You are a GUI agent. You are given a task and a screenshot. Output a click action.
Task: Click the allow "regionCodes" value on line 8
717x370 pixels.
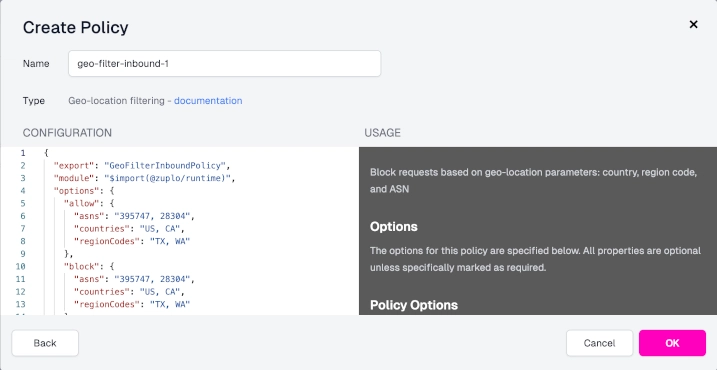click(x=170, y=241)
